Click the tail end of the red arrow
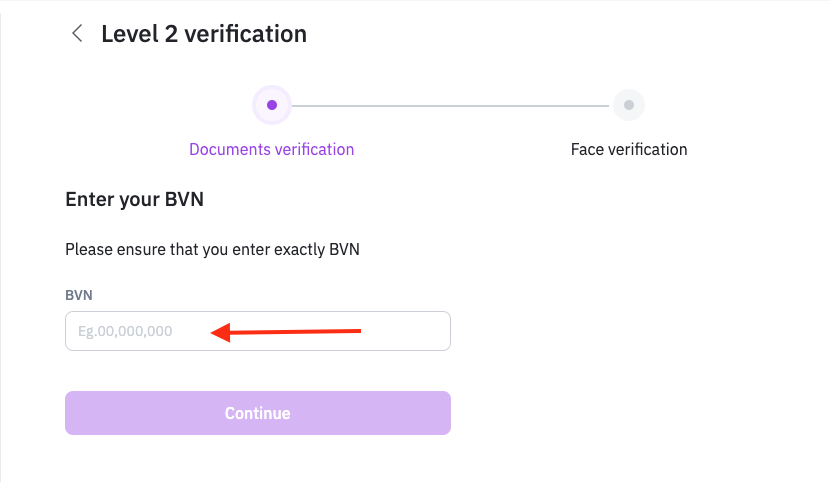The width and height of the screenshot is (830, 482). [x=358, y=330]
